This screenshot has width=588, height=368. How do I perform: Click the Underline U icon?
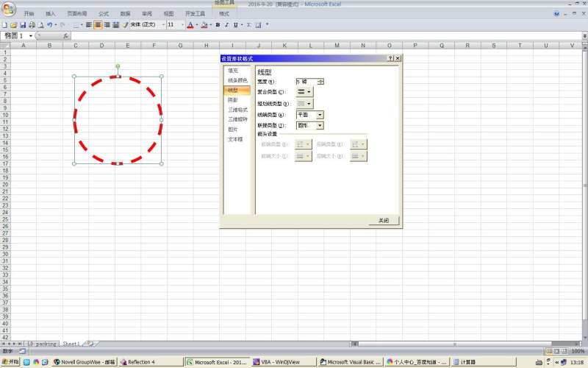tap(235, 25)
